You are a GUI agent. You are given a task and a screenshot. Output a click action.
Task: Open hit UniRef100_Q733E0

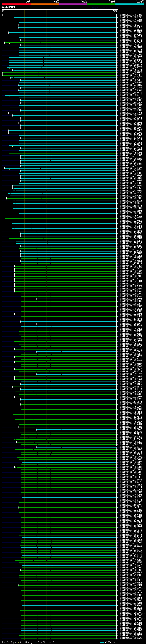point(131,259)
